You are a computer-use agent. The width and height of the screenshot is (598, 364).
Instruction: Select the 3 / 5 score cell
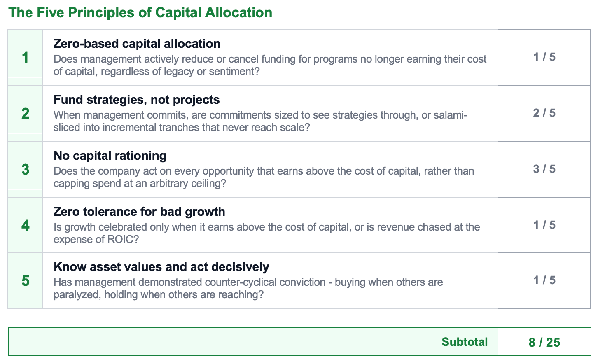tap(544, 169)
